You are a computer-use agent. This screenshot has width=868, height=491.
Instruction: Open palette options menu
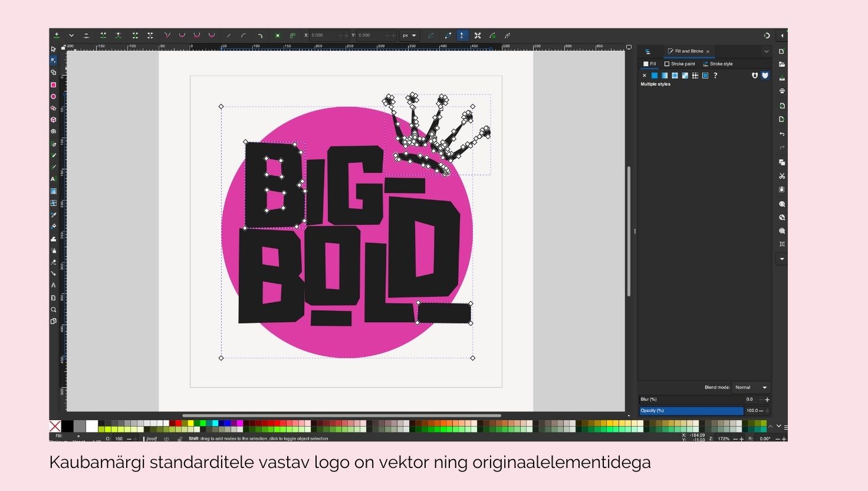pyautogui.click(x=785, y=427)
